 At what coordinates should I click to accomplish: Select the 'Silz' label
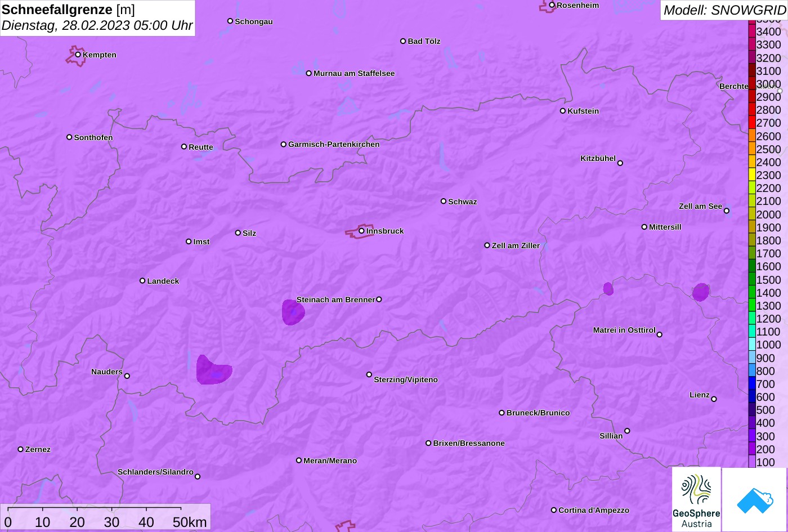tap(249, 233)
